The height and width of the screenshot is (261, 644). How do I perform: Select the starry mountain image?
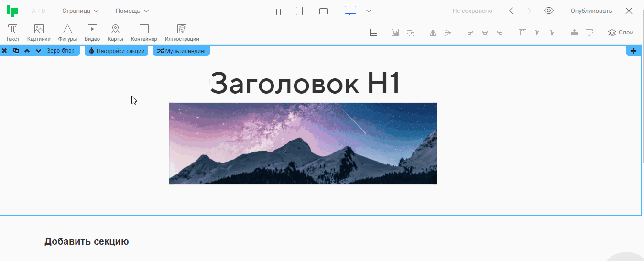(x=303, y=143)
